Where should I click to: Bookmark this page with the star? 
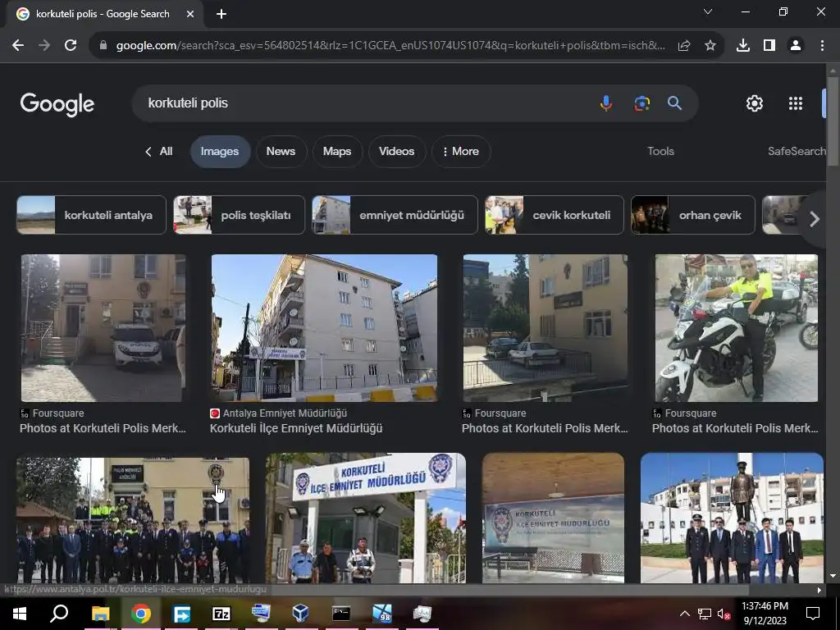click(710, 46)
